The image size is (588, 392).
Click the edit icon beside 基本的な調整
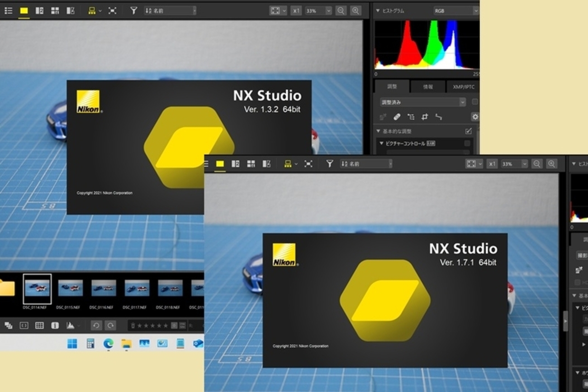(468, 131)
